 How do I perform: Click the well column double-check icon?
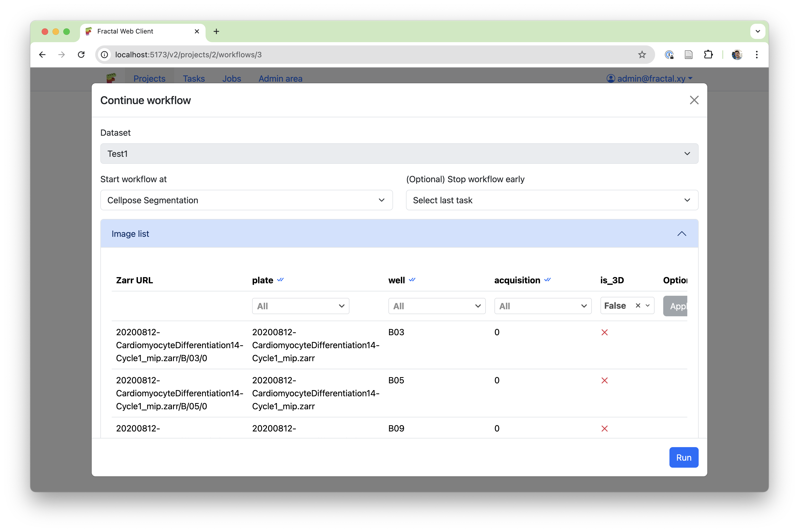[x=412, y=280]
